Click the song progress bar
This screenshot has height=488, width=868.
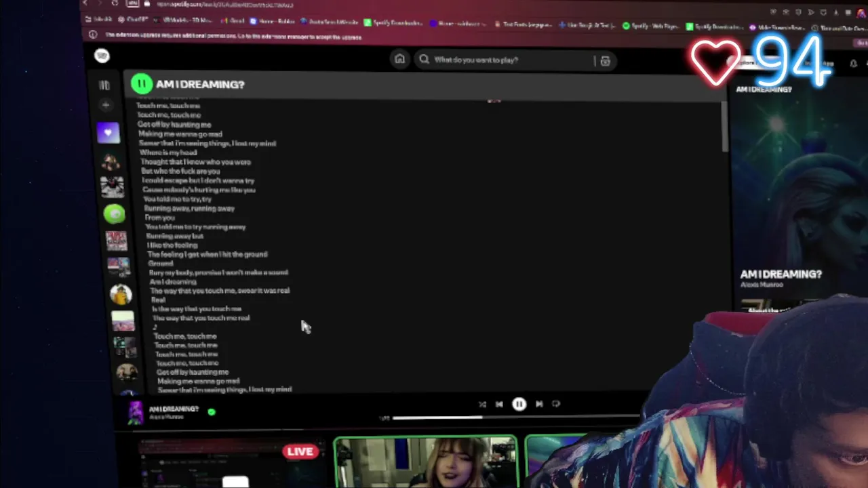click(515, 418)
